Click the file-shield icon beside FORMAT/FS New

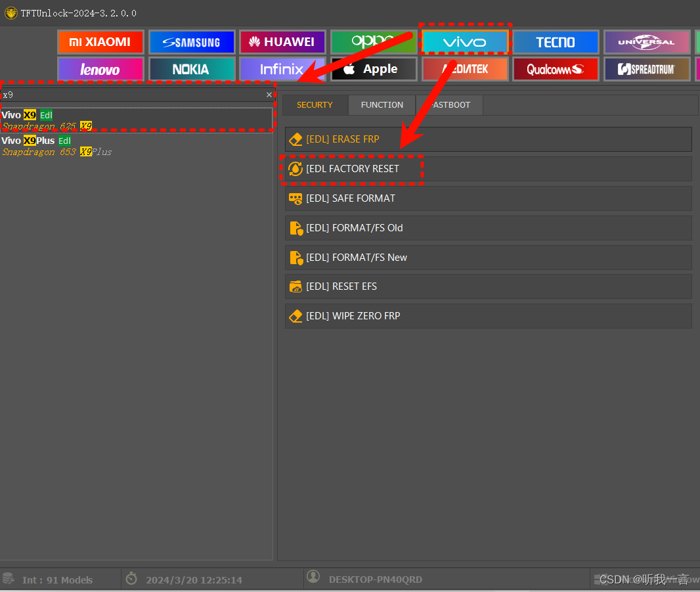point(296,258)
